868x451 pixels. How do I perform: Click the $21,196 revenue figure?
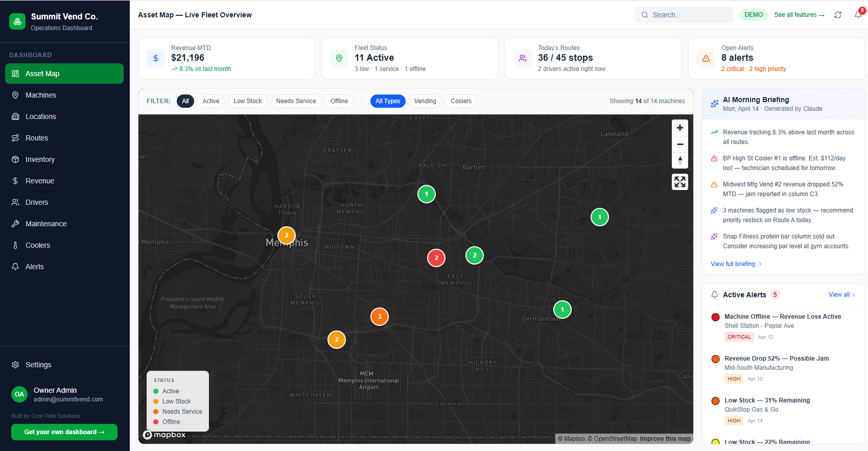(x=187, y=58)
